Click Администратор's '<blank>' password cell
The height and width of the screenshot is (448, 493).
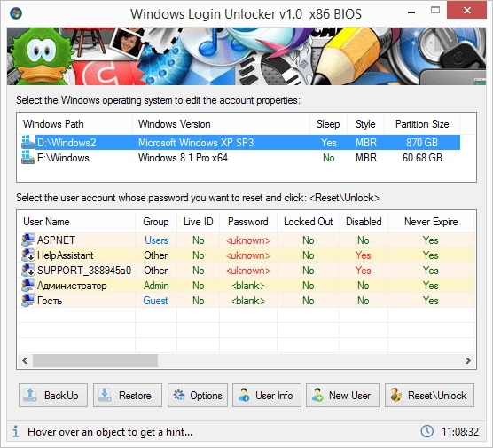click(248, 286)
